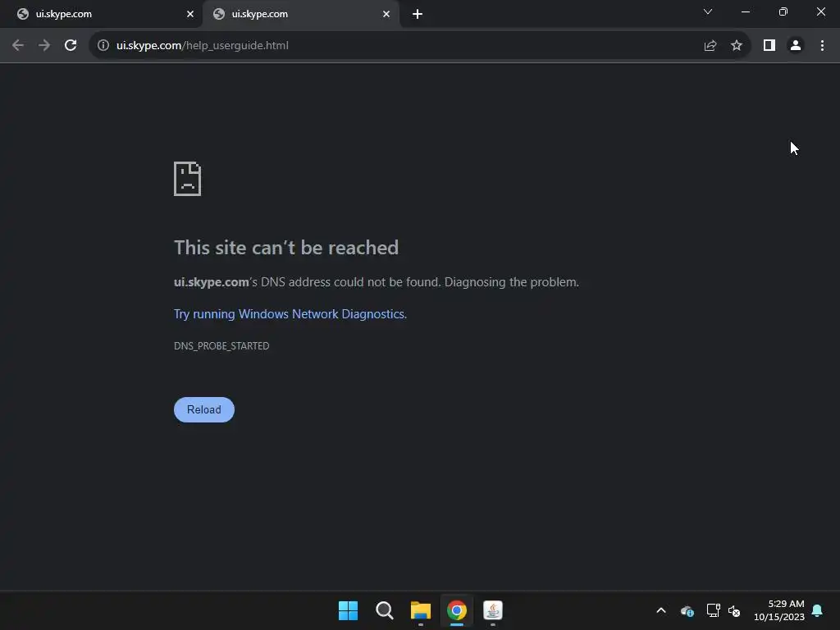
Task: Click the blue Reload button
Action: coord(204,410)
